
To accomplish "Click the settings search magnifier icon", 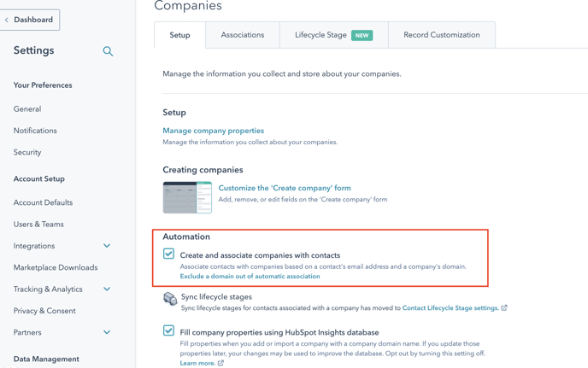I will (108, 51).
